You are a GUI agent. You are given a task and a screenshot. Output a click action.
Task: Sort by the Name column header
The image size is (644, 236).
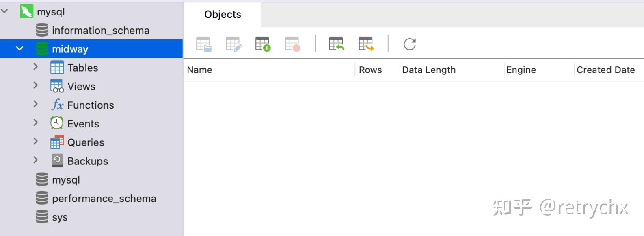[x=199, y=70]
